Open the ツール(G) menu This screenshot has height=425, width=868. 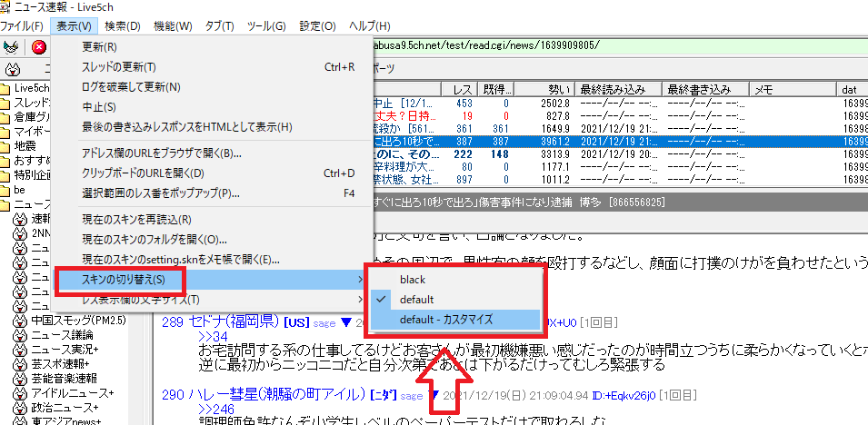click(x=266, y=26)
